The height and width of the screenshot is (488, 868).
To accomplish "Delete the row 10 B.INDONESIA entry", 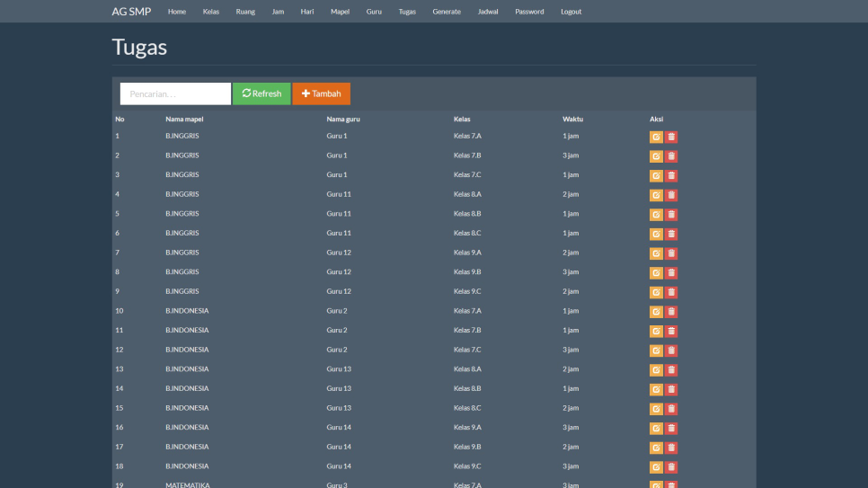I will (671, 312).
